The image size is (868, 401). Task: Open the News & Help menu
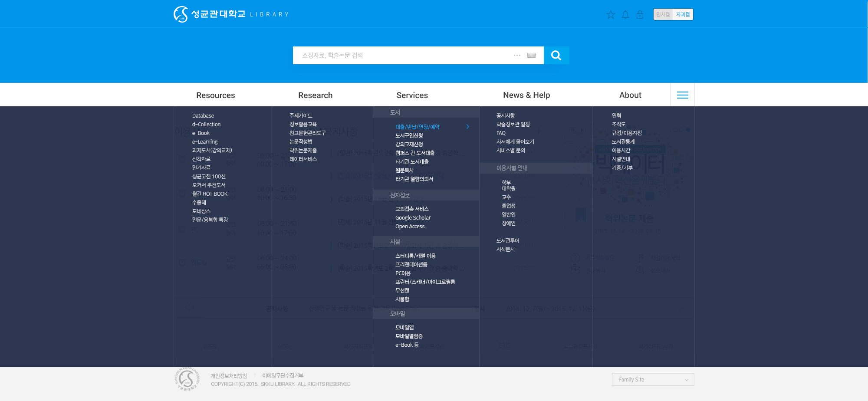click(x=526, y=95)
